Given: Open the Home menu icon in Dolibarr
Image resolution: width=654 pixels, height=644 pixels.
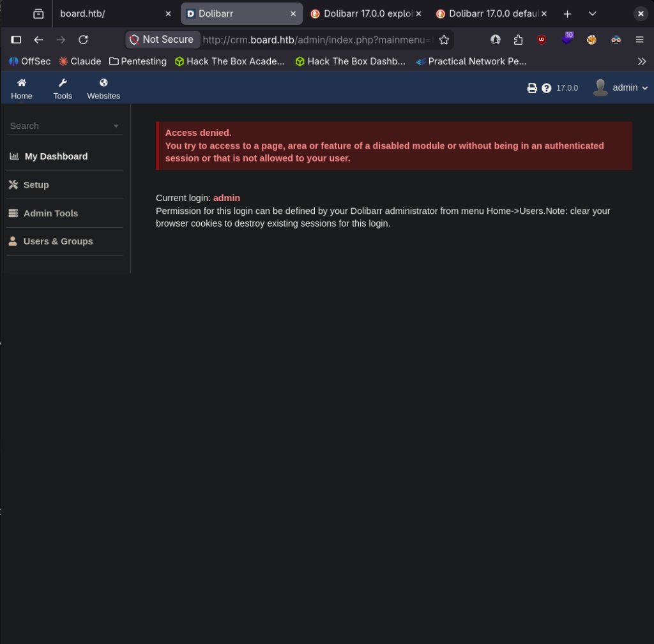Looking at the screenshot, I should pos(21,83).
